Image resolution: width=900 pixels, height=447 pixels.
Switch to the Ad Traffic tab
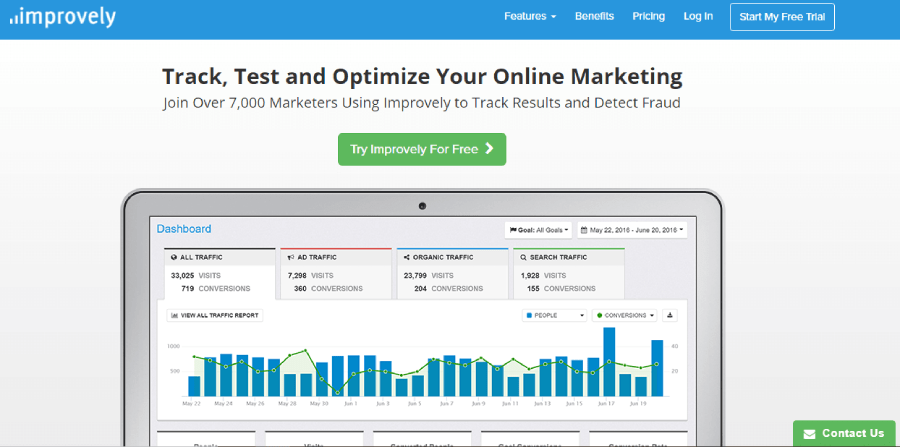336,274
